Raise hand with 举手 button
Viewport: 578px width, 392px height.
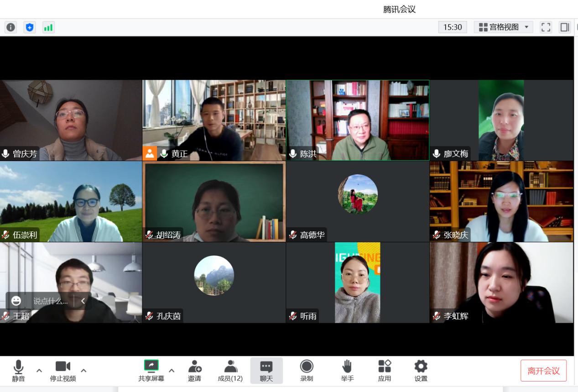pos(347,371)
